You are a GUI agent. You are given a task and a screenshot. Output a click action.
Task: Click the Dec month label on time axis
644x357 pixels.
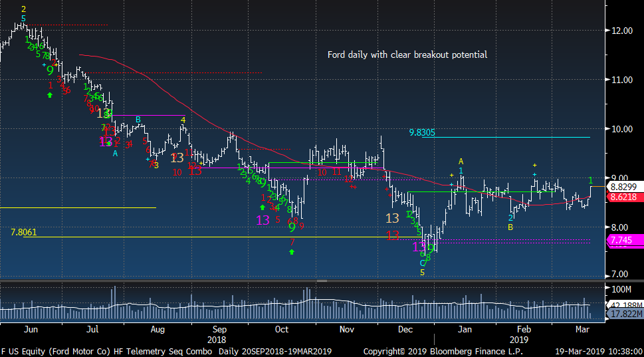[x=405, y=329]
